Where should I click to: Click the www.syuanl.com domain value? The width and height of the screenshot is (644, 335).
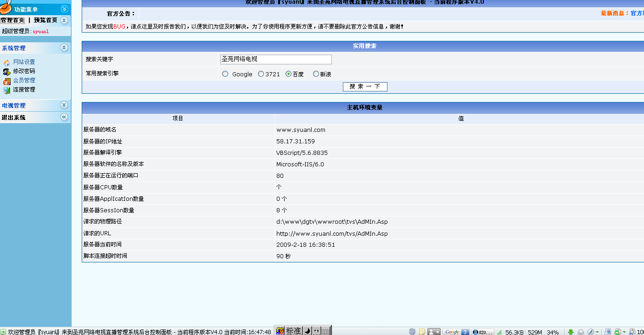[301, 130]
